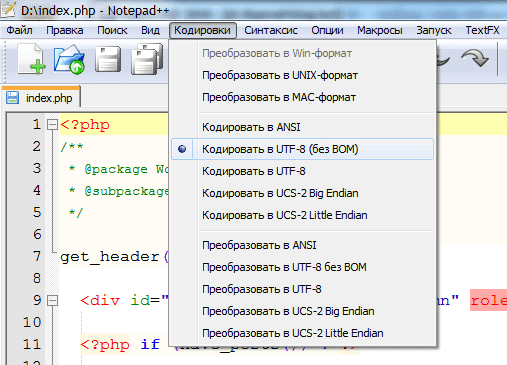This screenshot has height=365, width=507.
Task: Open the Синтаксис menu
Action: tap(271, 30)
